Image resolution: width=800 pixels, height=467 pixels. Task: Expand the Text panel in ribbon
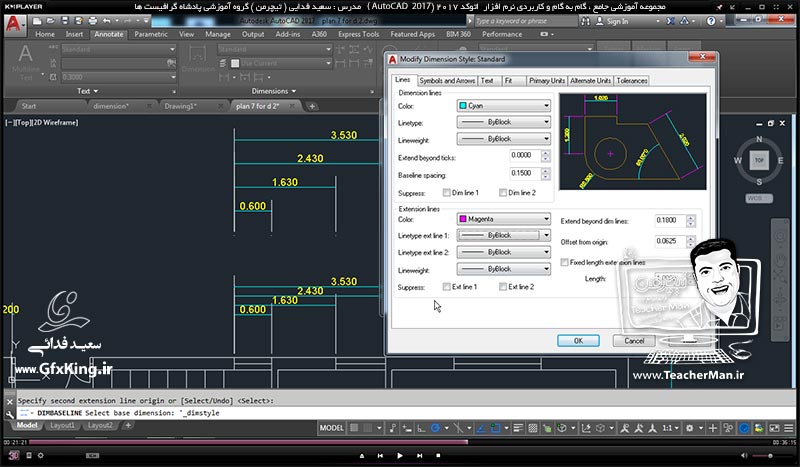click(87, 91)
